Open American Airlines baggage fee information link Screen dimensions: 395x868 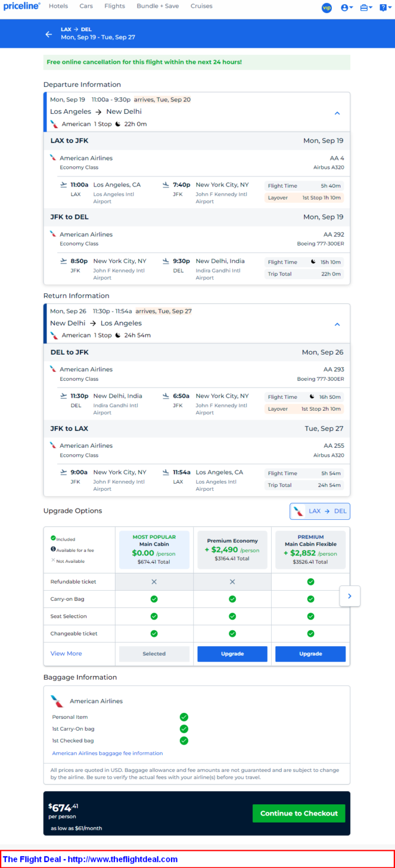pos(107,753)
